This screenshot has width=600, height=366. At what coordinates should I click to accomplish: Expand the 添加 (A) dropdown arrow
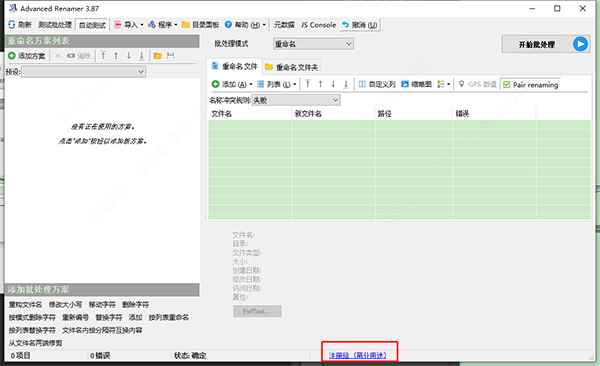point(251,84)
